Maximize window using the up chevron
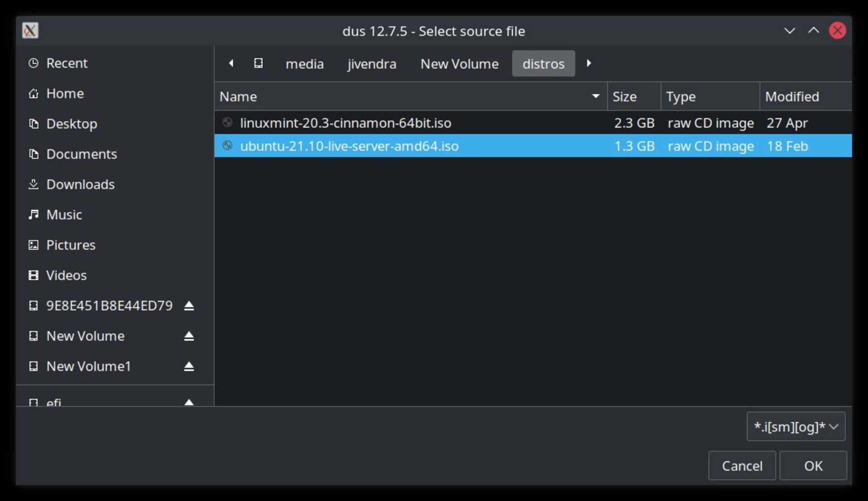Viewport: 868px width, 501px height. point(813,30)
